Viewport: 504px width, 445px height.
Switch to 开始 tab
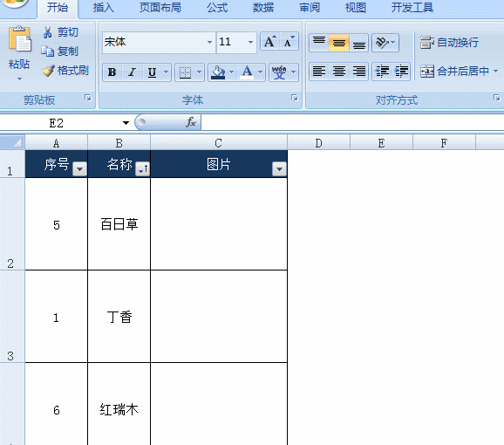[58, 7]
